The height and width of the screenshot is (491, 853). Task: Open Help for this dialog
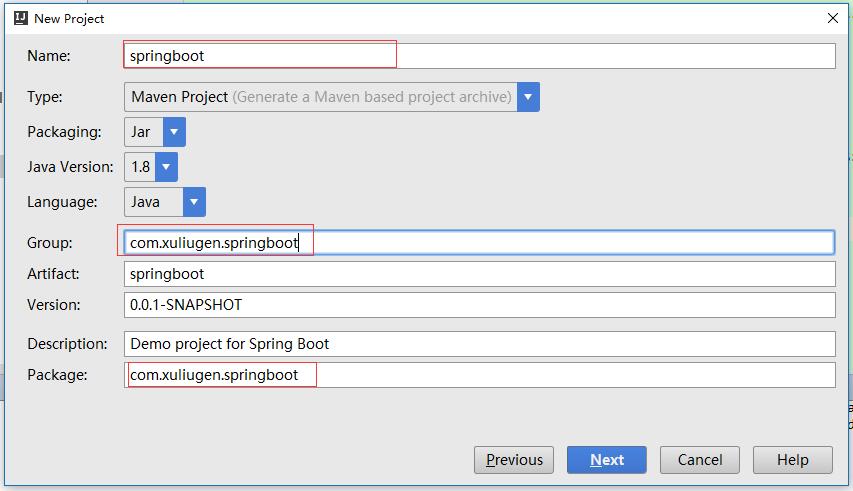click(793, 460)
